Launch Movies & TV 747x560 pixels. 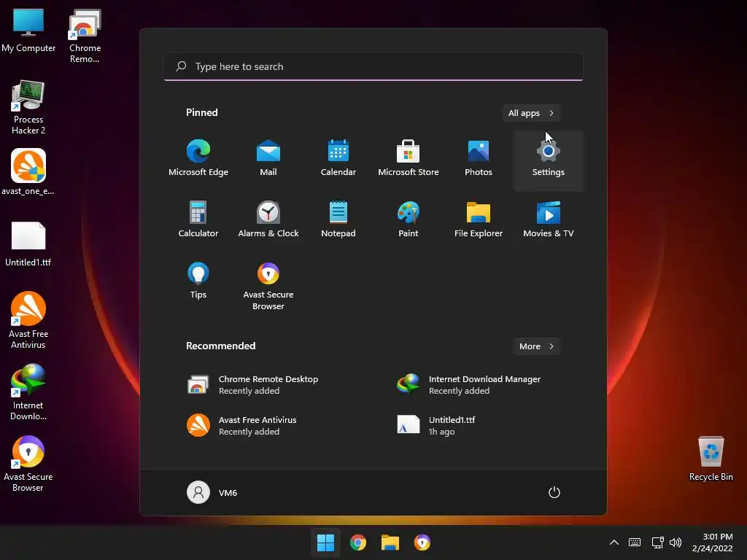[x=549, y=220]
